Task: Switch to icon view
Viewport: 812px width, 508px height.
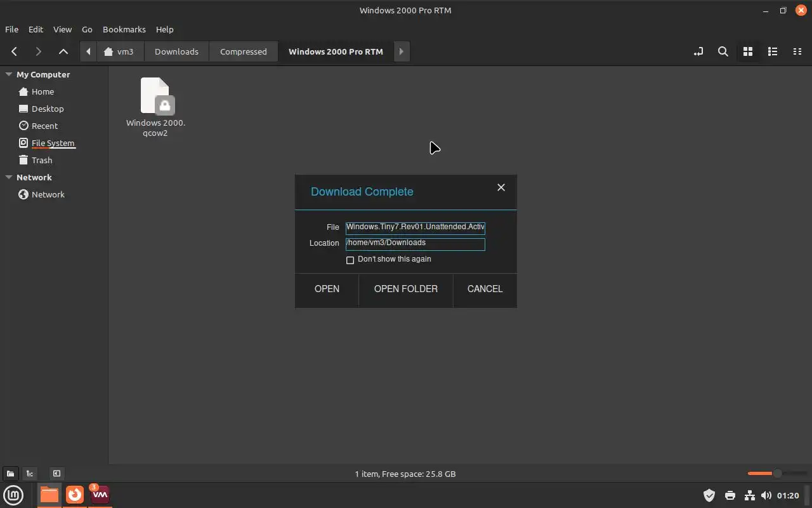Action: click(x=748, y=51)
